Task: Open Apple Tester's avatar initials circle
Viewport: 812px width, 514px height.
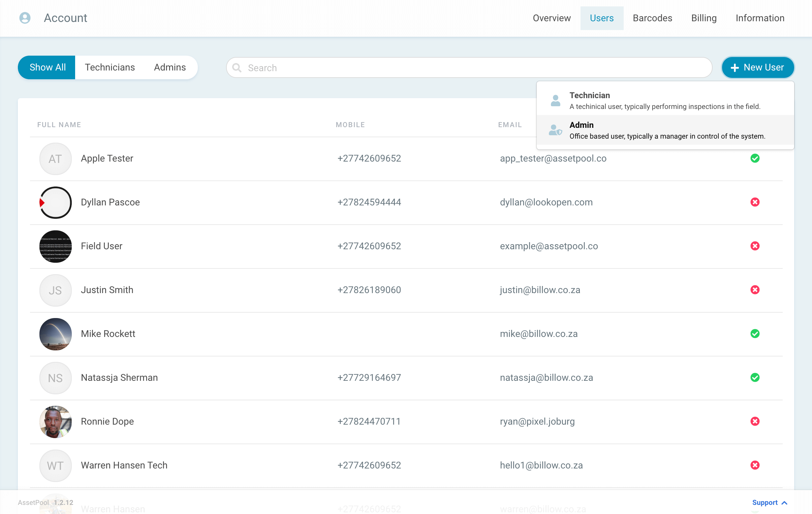Action: pyautogui.click(x=55, y=159)
